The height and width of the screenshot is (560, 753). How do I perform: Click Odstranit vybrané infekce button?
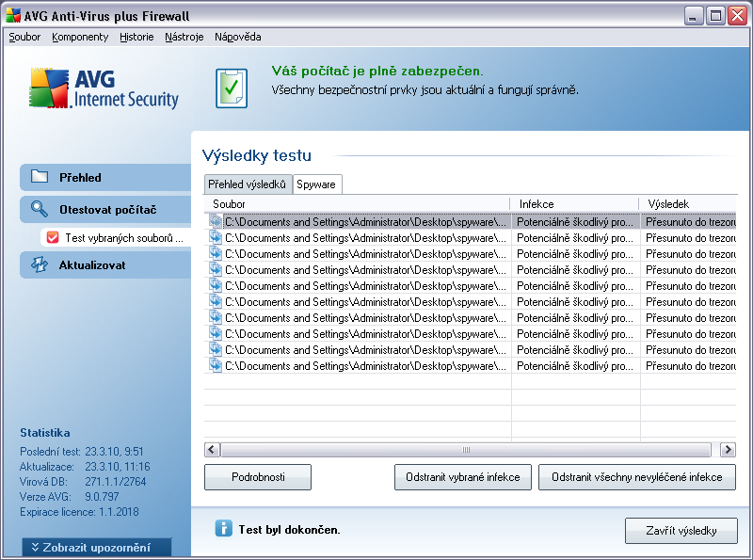(463, 477)
